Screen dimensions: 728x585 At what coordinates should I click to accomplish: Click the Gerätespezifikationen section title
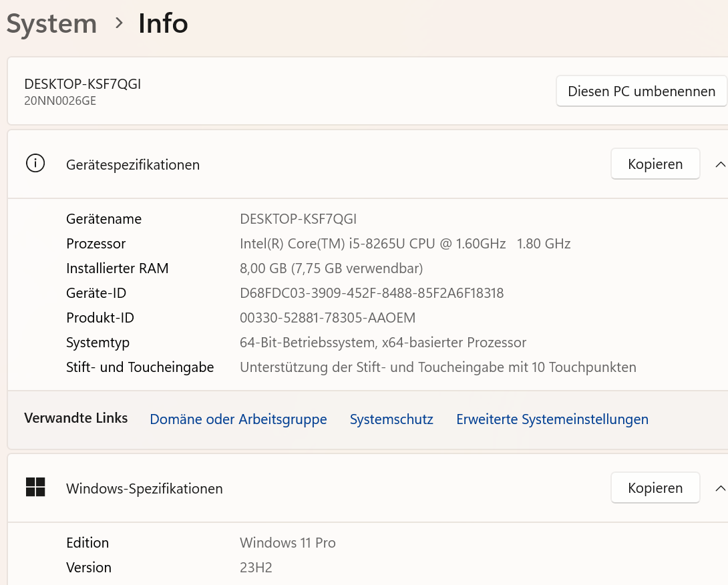click(x=133, y=165)
